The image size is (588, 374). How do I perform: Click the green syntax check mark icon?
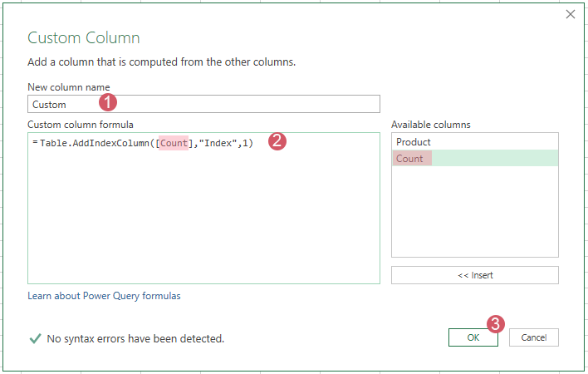[x=35, y=338]
